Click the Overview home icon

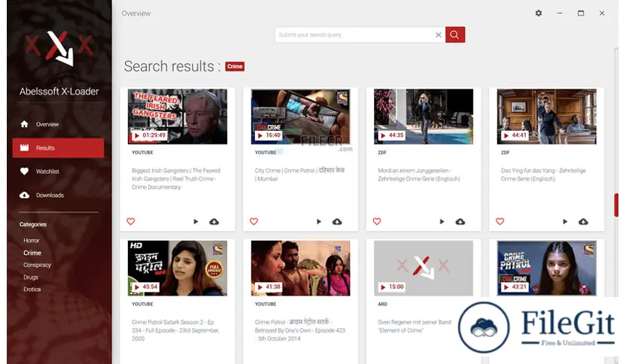point(25,124)
